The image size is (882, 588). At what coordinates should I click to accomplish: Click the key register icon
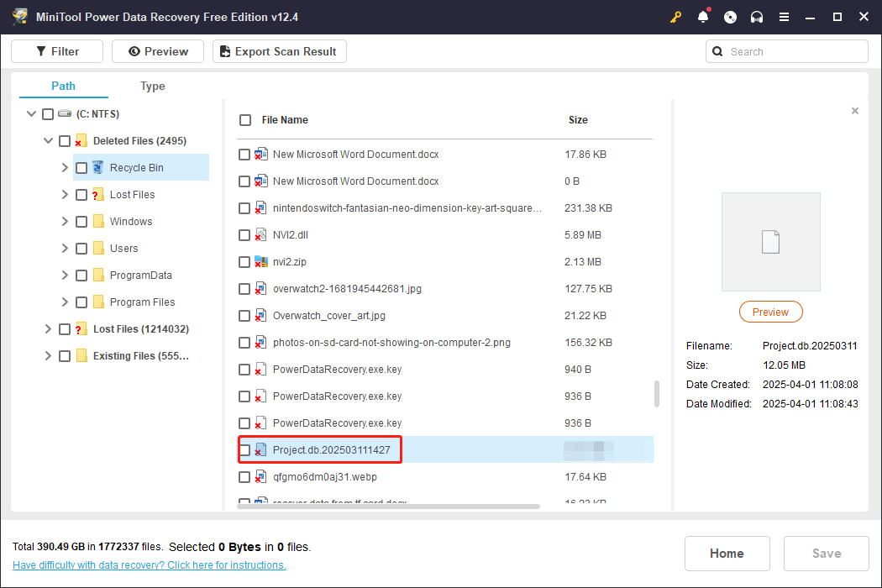675,17
